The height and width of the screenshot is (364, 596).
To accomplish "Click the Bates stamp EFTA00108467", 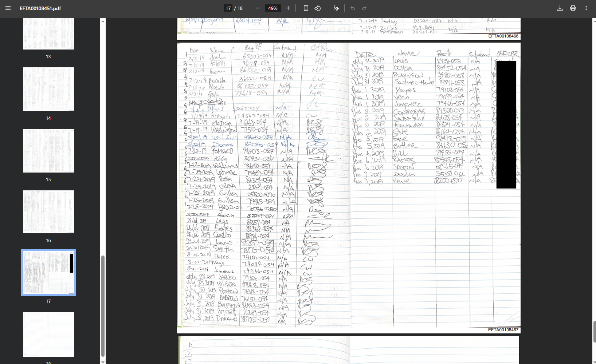I will pyautogui.click(x=503, y=330).
